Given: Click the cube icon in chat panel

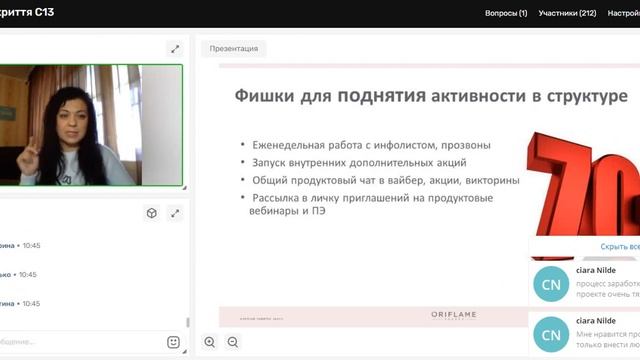Looking at the screenshot, I should (x=152, y=213).
